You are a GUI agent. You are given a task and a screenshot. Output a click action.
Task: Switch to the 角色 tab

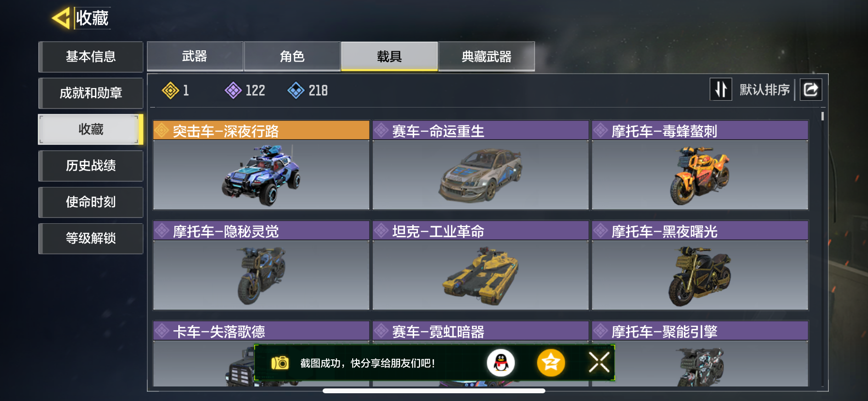tap(293, 57)
